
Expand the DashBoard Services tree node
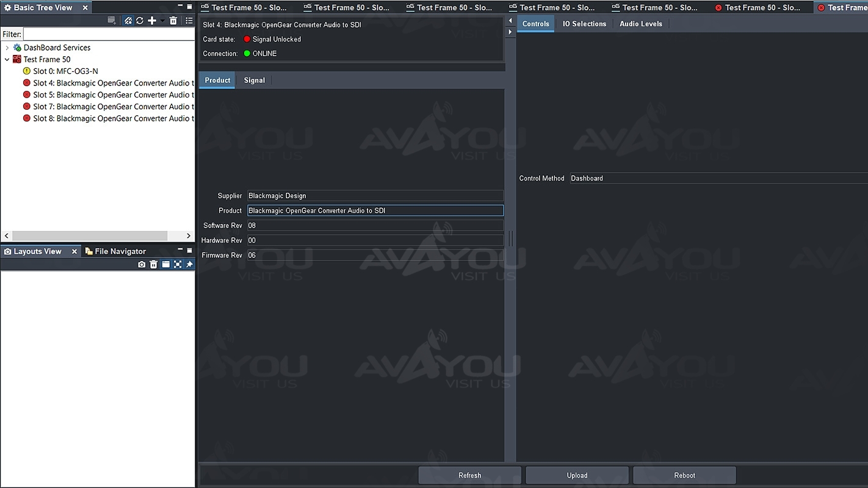pyautogui.click(x=7, y=48)
